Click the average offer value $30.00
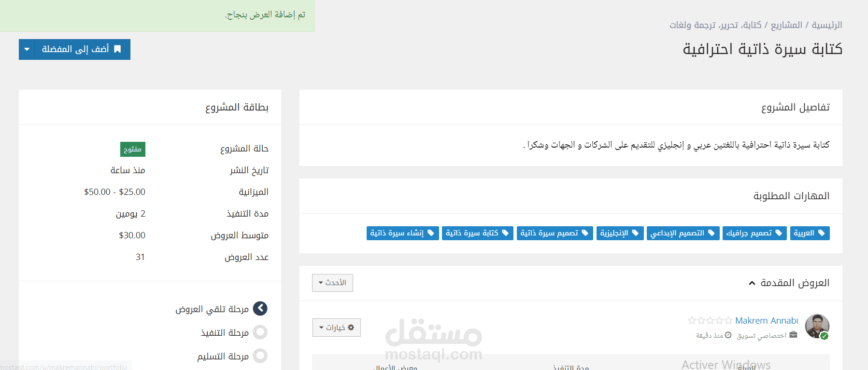 [132, 235]
